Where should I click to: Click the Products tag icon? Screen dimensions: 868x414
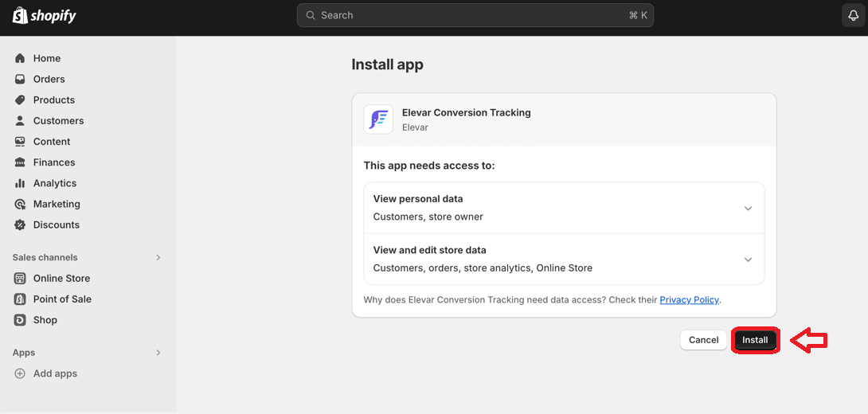pos(20,100)
